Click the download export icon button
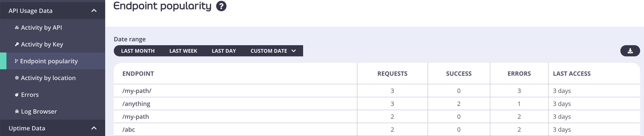 (630, 51)
